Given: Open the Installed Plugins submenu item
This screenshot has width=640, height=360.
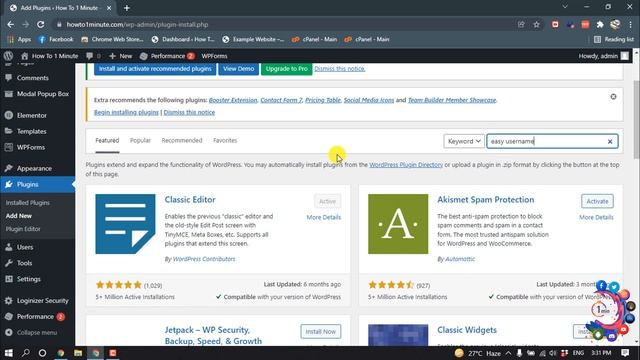Looking at the screenshot, I should pos(28,202).
